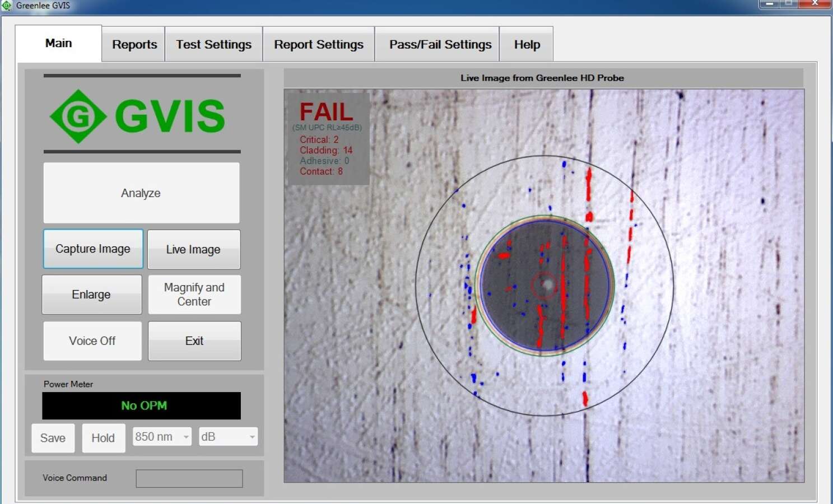Click the Capture Image button
Screen dimensions: 833x504
93,249
